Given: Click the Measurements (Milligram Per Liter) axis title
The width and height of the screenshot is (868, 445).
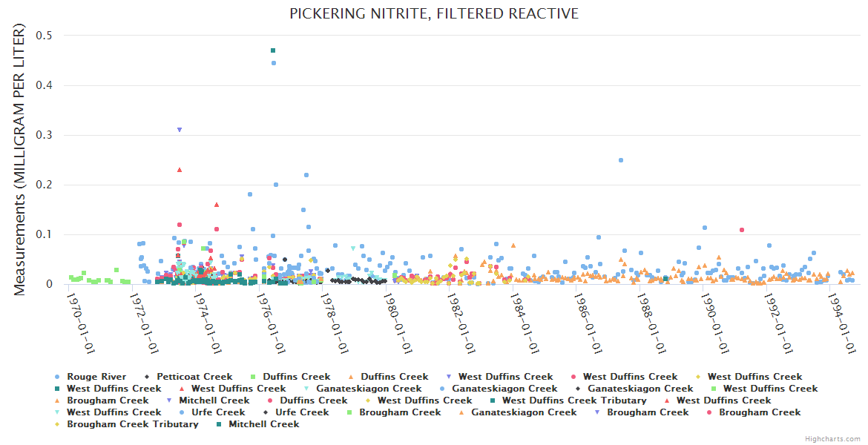Looking at the screenshot, I should point(20,159).
